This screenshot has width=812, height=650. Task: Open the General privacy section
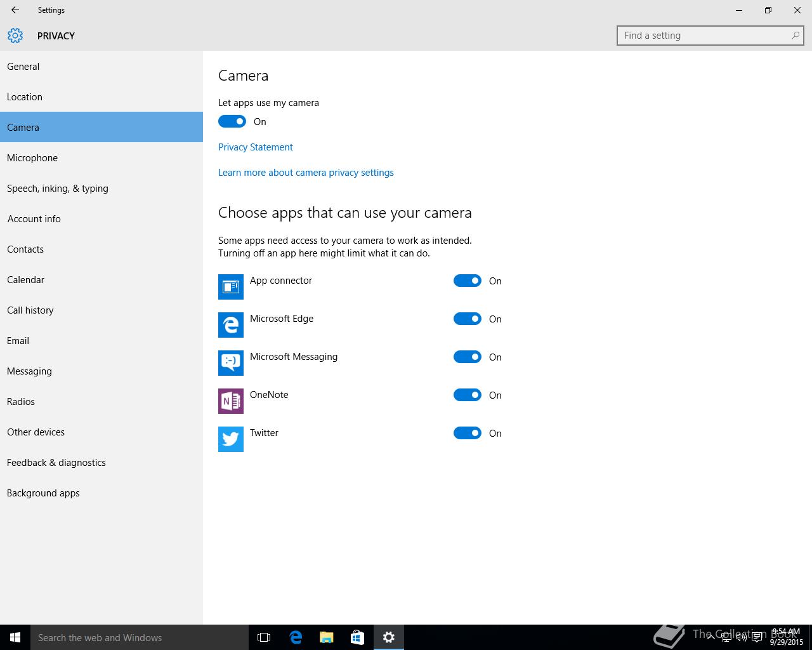point(101,66)
